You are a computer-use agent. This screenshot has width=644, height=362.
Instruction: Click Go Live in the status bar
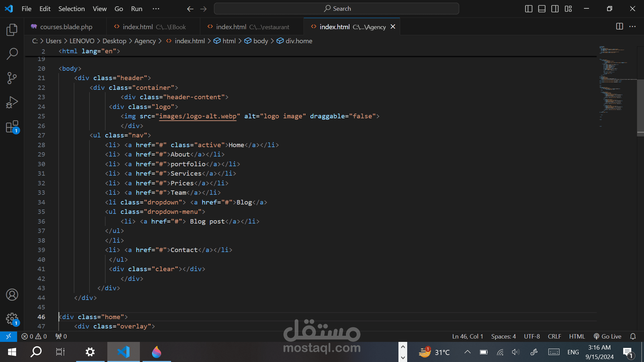pyautogui.click(x=607, y=336)
